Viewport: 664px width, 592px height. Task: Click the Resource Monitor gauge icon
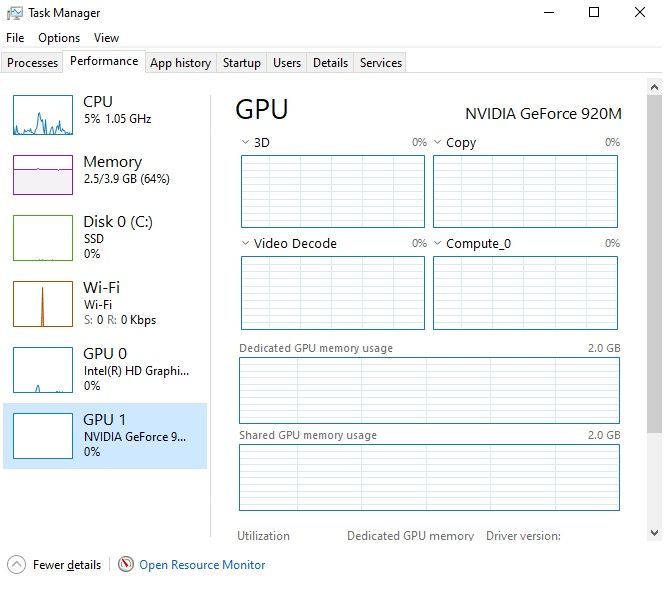pyautogui.click(x=125, y=564)
